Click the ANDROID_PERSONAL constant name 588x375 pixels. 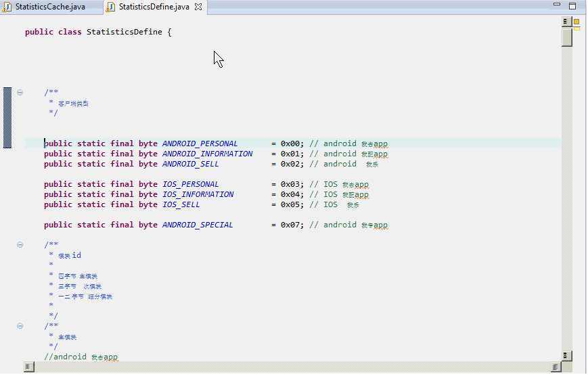(x=200, y=144)
